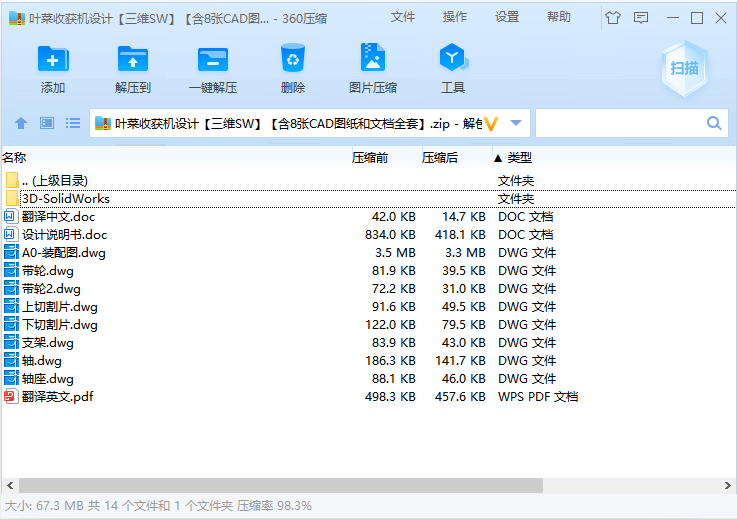Viewport: 737px width, 519px height.
Task: Click the 360压缩 app icon in title bar
Action: coord(17,18)
